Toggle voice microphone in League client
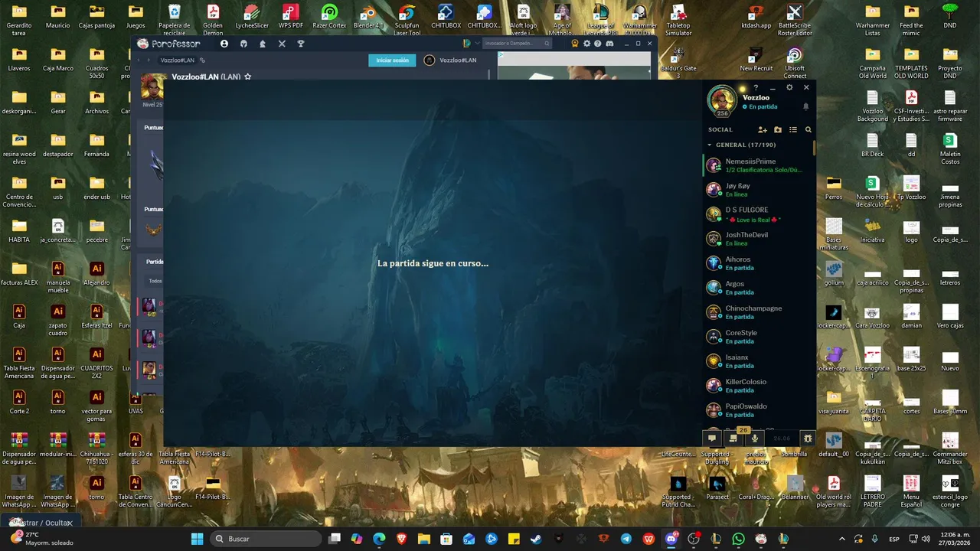Screen dimensions: 980x551 pos(755,439)
